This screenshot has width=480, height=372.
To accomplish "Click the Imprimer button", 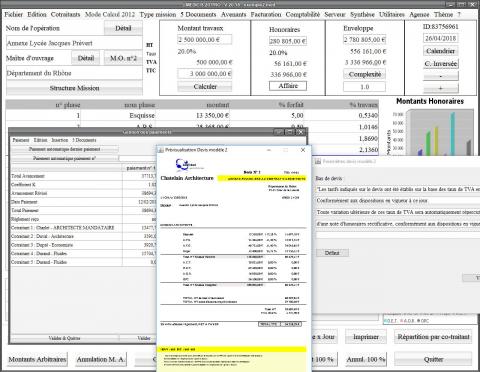I will point(366,337).
